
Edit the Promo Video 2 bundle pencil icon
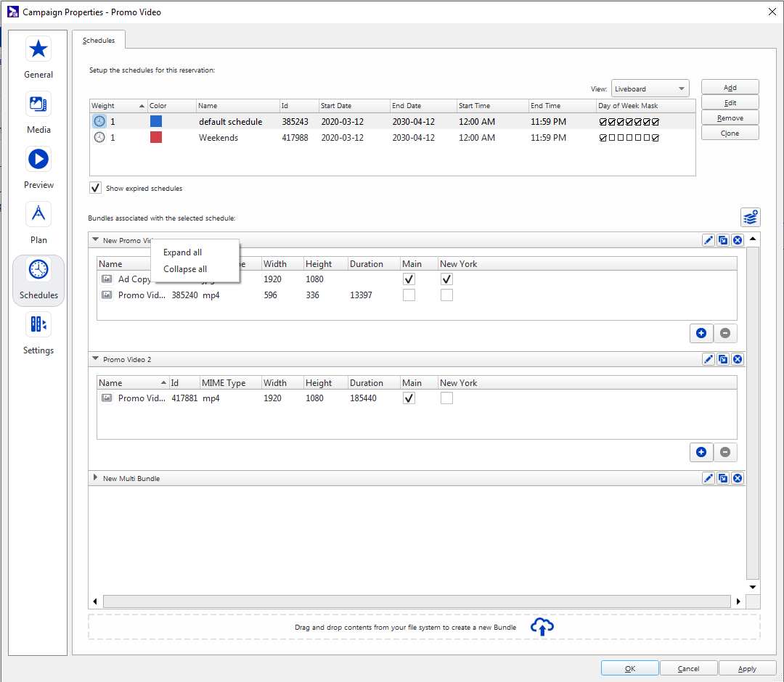[709, 359]
